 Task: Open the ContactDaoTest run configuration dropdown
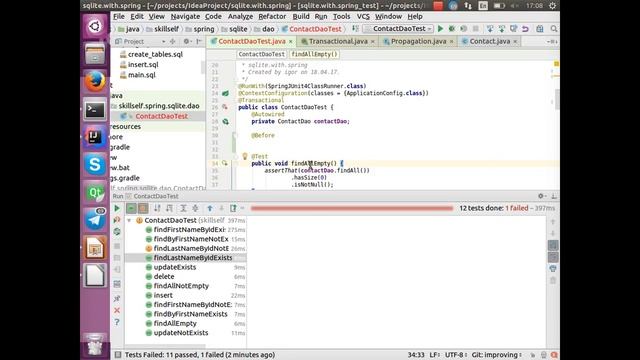point(399,29)
